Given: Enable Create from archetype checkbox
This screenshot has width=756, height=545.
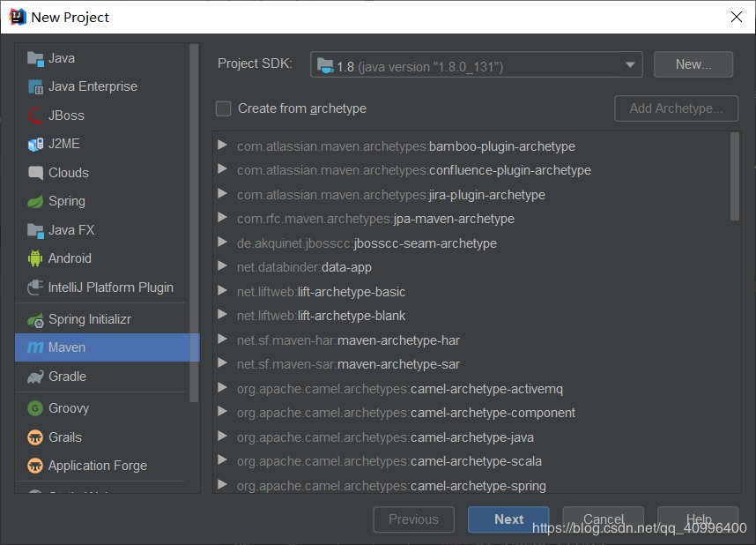Looking at the screenshot, I should (x=223, y=108).
